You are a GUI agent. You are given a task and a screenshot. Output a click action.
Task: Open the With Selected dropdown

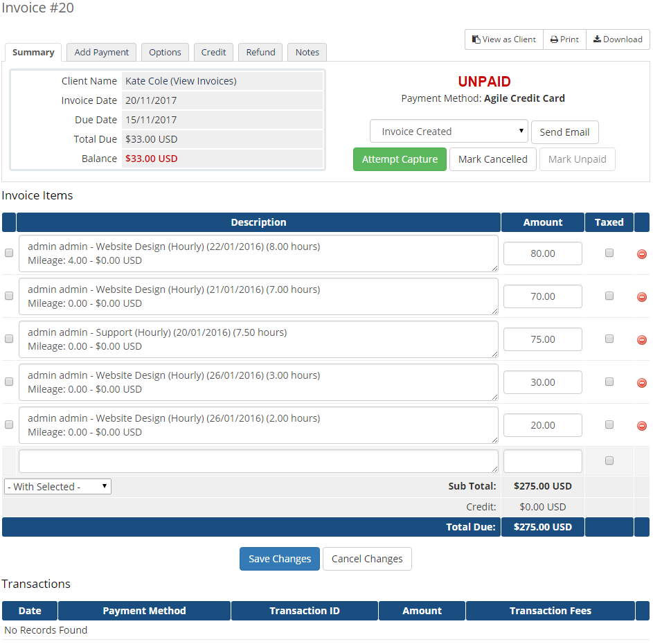tap(57, 486)
